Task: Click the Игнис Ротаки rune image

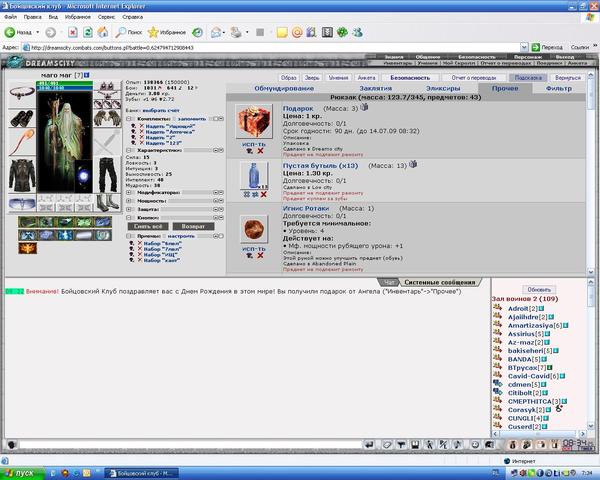Action: [x=254, y=229]
